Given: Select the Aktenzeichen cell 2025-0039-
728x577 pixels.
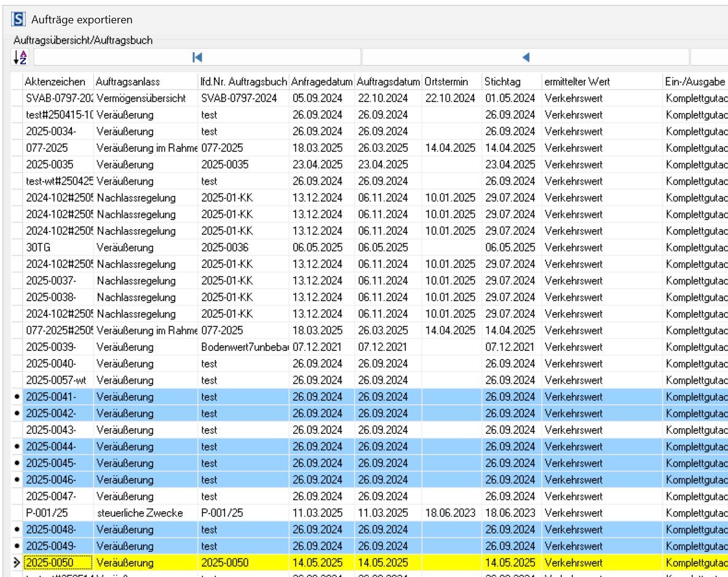Looking at the screenshot, I should click(x=58, y=347).
